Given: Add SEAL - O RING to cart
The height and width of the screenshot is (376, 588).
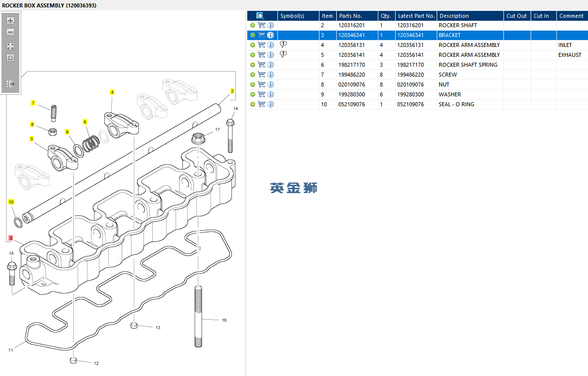Looking at the screenshot, I should pyautogui.click(x=262, y=104).
